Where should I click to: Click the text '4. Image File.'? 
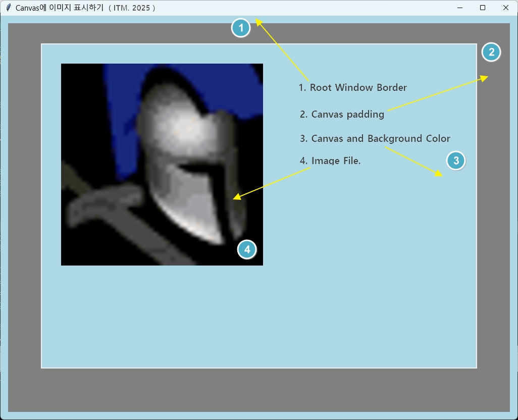pos(330,161)
